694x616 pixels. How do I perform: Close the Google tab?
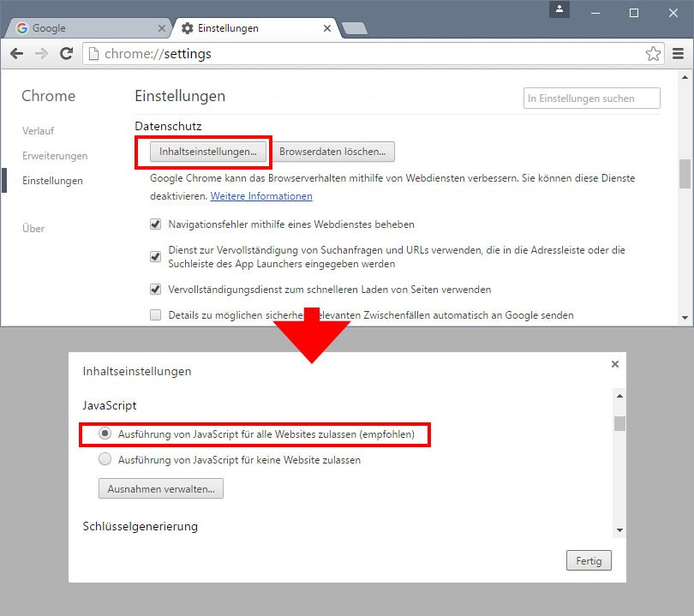(162, 28)
